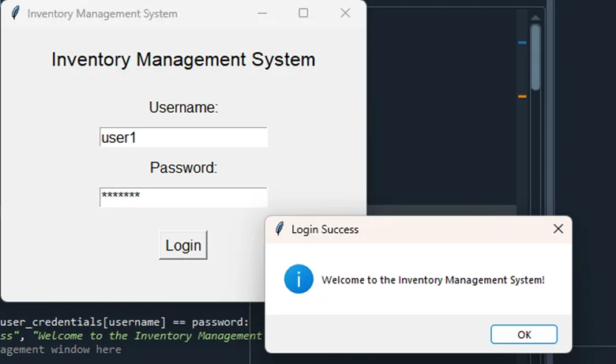616x364 pixels.
Task: Close the Inventory Management System window
Action: (x=345, y=13)
